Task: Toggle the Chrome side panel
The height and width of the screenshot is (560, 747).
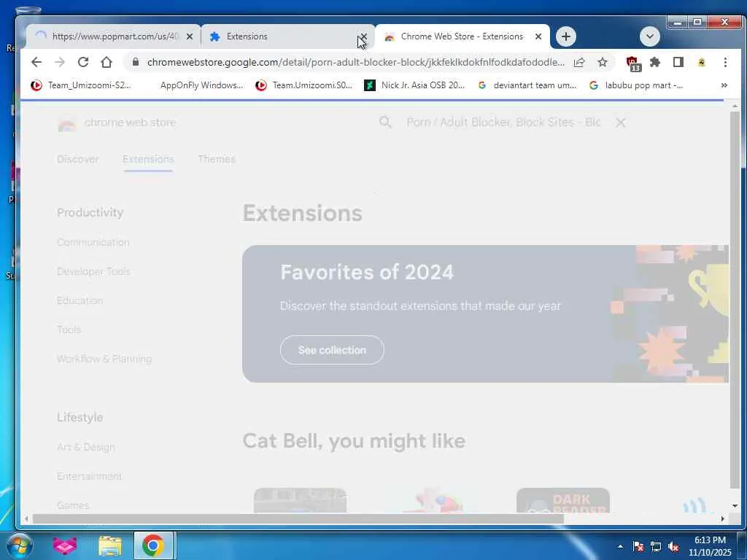Action: pos(678,62)
